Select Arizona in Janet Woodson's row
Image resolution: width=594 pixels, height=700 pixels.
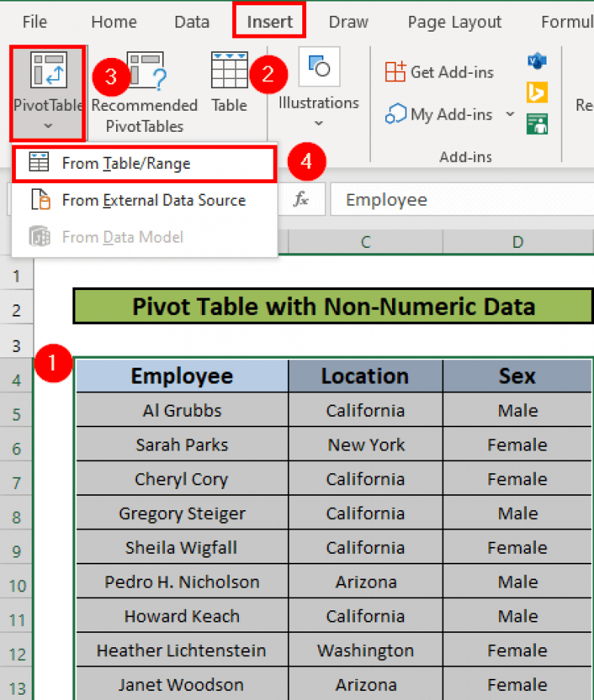click(366, 684)
